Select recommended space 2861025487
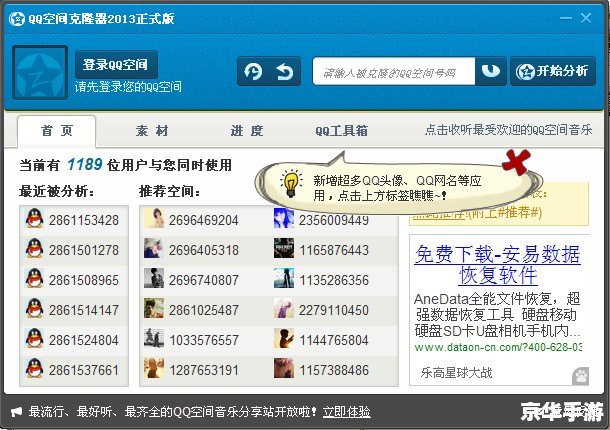 (x=203, y=310)
